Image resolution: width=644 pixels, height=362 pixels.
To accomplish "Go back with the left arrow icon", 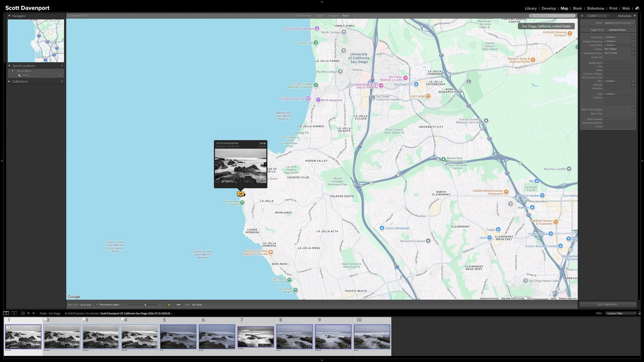I will click(x=28, y=313).
